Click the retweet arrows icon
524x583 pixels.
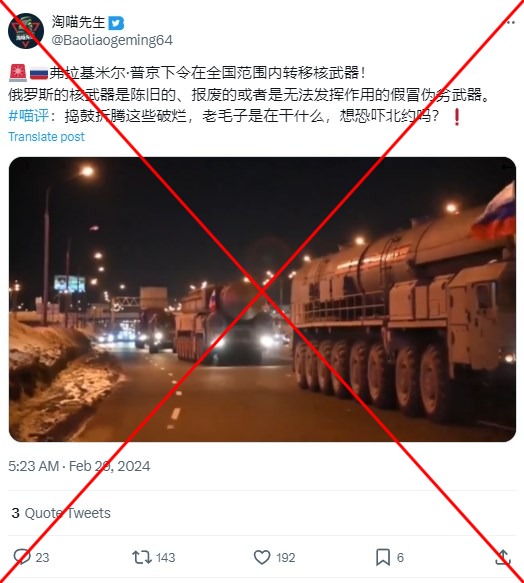tap(142, 557)
